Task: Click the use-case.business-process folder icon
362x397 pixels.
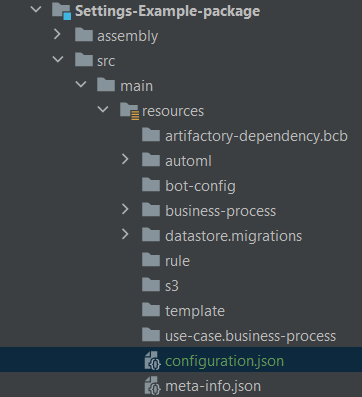Action: coord(151,335)
